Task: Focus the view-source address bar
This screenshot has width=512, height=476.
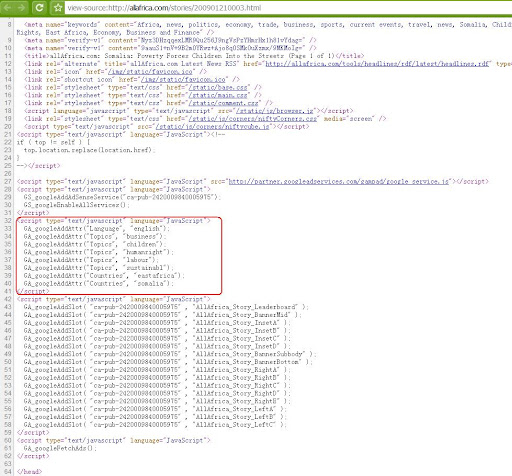Action: coord(288,8)
